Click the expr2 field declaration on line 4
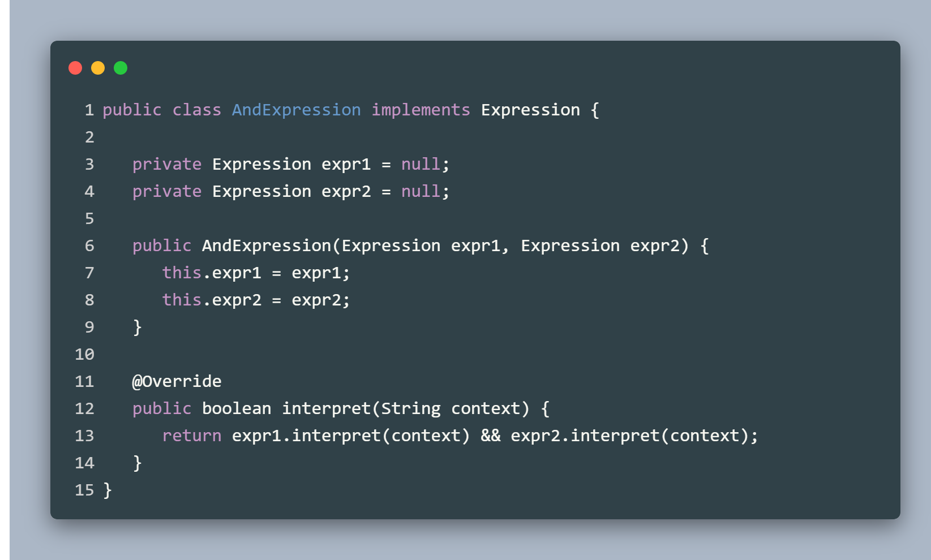This screenshot has height=560, width=931. pyautogui.click(x=346, y=192)
